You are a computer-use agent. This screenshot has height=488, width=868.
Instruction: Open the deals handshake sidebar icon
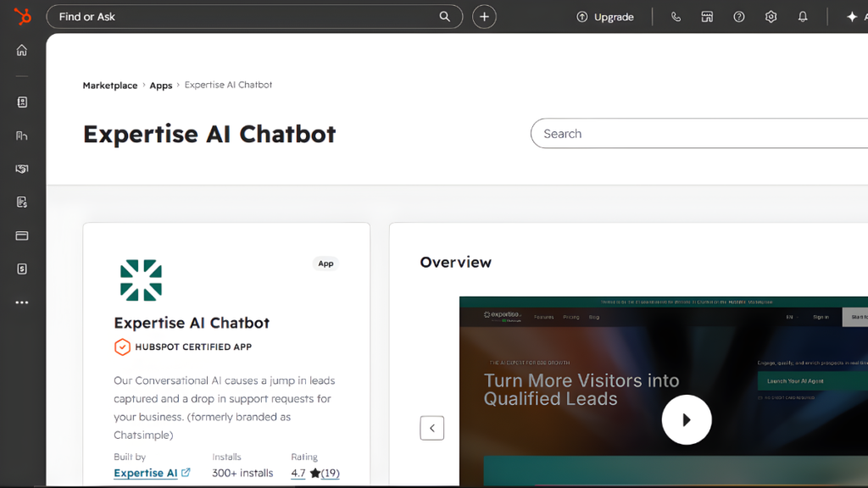[x=21, y=169]
